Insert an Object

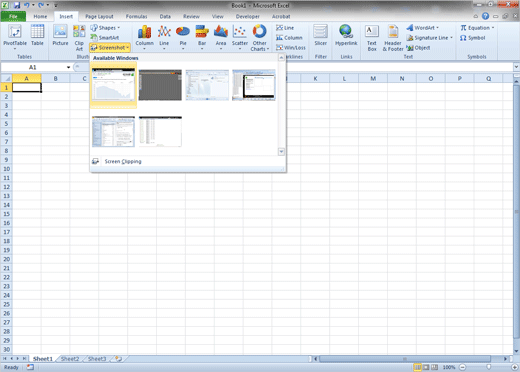click(x=418, y=48)
